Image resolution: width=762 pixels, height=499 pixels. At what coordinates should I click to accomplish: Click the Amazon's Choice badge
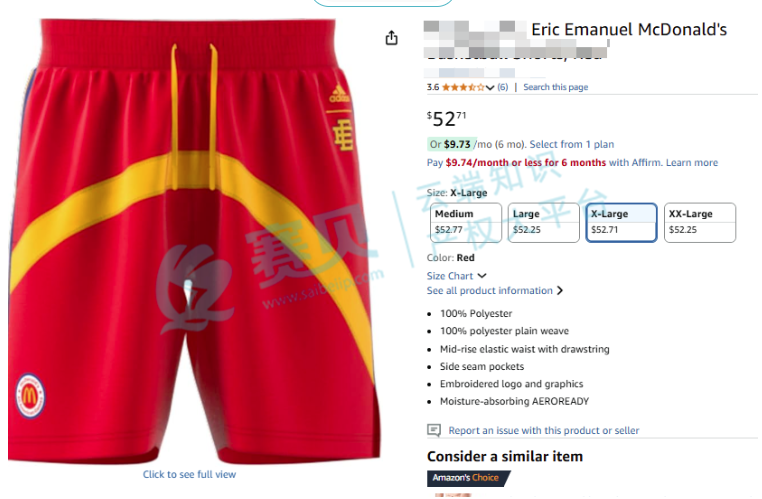[468, 478]
